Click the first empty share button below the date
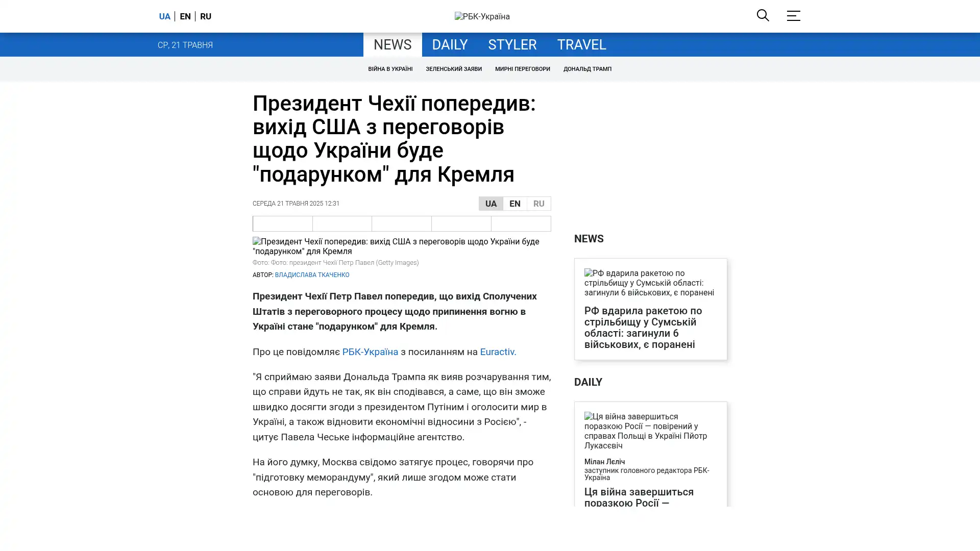The width and height of the screenshot is (980, 551). point(282,223)
